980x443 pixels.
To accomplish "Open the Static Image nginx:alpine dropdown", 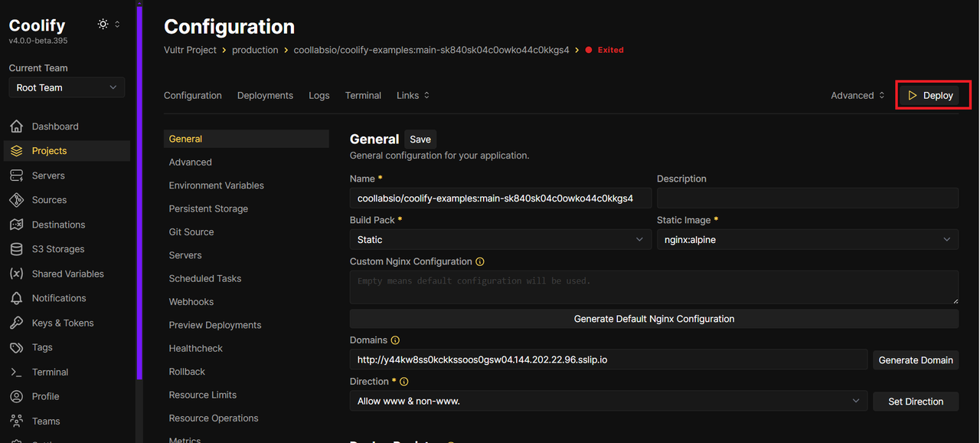I will click(808, 240).
